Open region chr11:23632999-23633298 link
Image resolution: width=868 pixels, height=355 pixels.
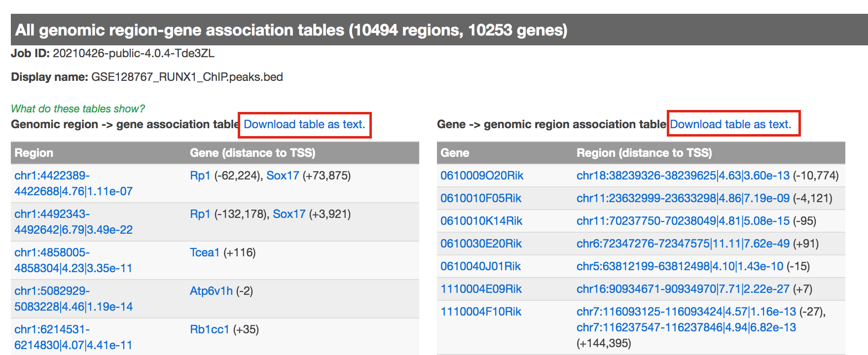683,198
